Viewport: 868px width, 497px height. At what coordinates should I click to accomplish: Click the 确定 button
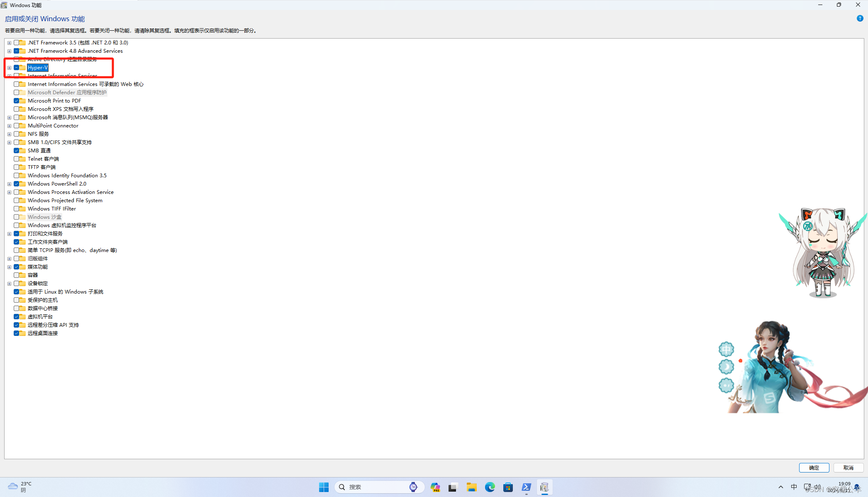(x=814, y=468)
